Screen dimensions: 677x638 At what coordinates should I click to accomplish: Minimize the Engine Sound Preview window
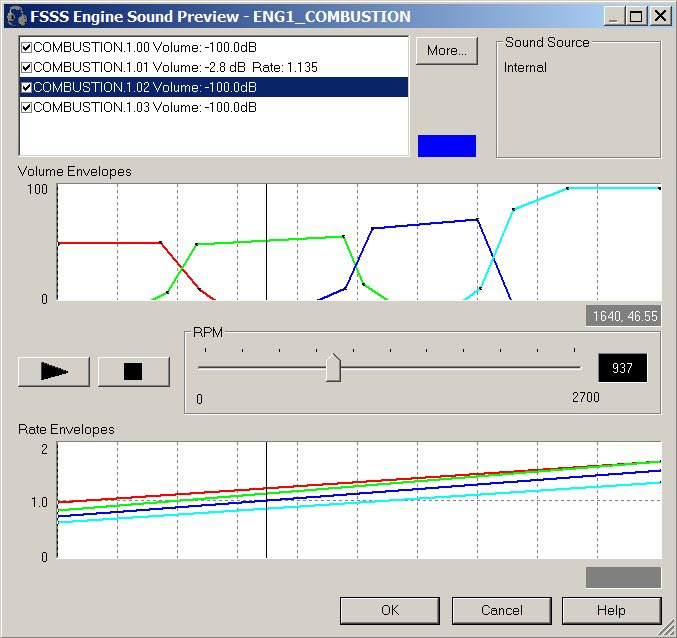pos(614,16)
